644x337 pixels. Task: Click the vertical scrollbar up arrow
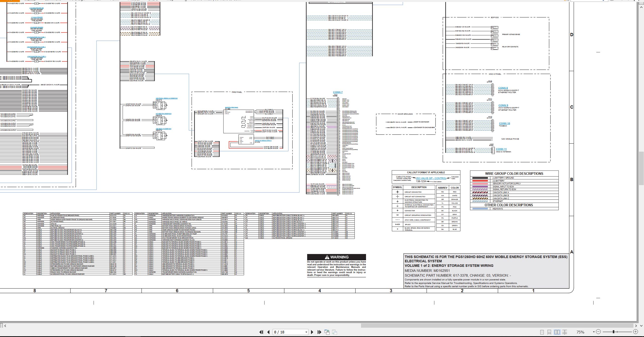click(641, 7)
